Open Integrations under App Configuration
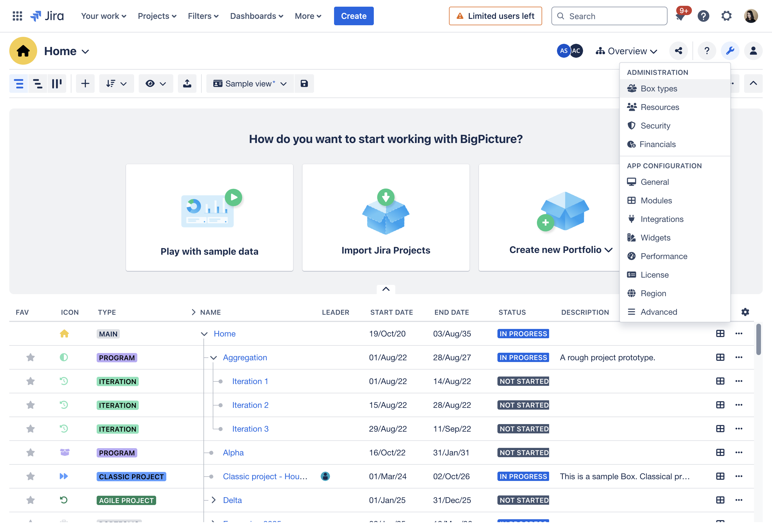The height and width of the screenshot is (532, 772). [x=662, y=219]
